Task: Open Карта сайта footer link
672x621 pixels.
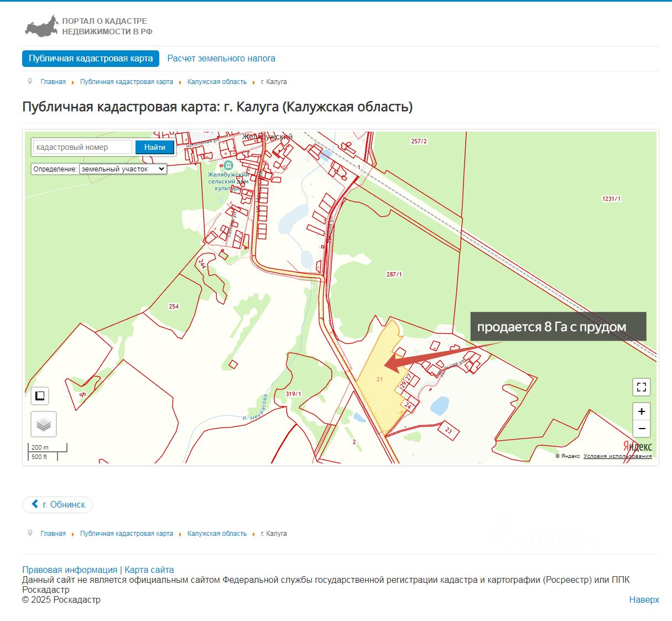Action: pyautogui.click(x=149, y=570)
